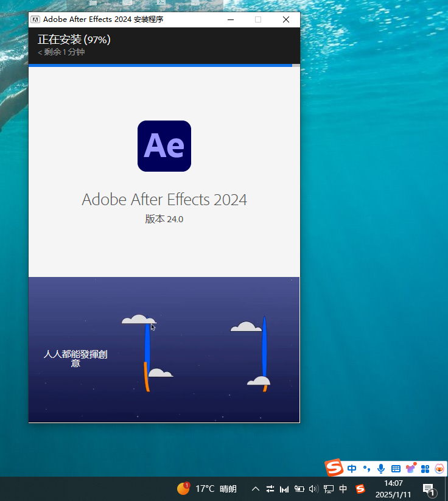Toggle punctuation mode on Sogou toolbar
The image size is (448, 501).
point(366,469)
